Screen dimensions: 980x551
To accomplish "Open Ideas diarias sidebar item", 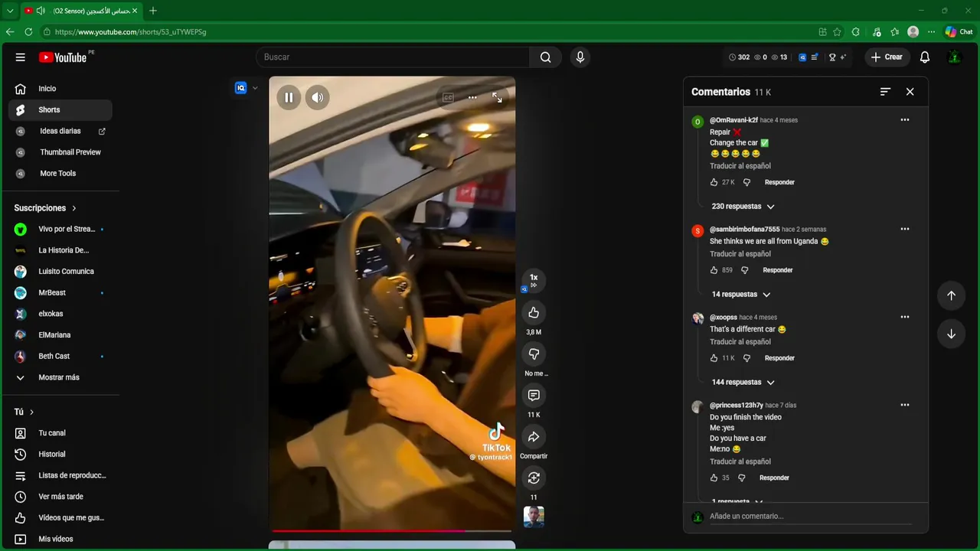I will pyautogui.click(x=60, y=132).
